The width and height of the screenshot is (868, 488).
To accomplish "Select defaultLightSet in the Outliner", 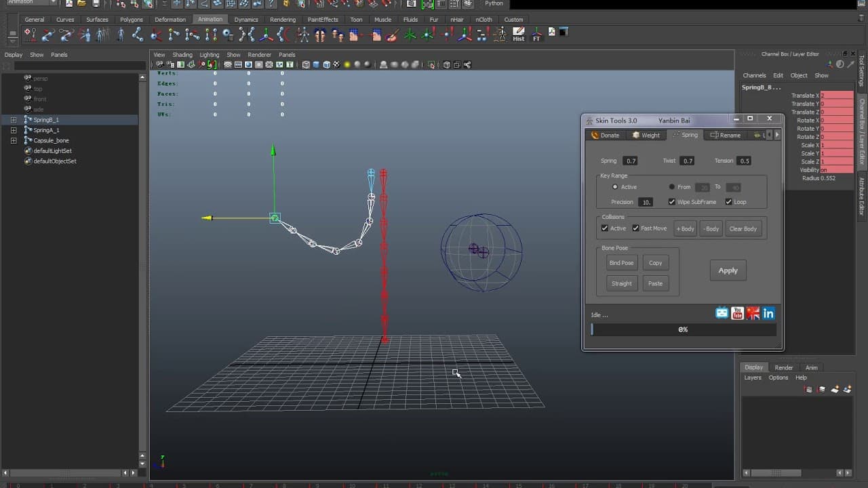I will pyautogui.click(x=52, y=150).
